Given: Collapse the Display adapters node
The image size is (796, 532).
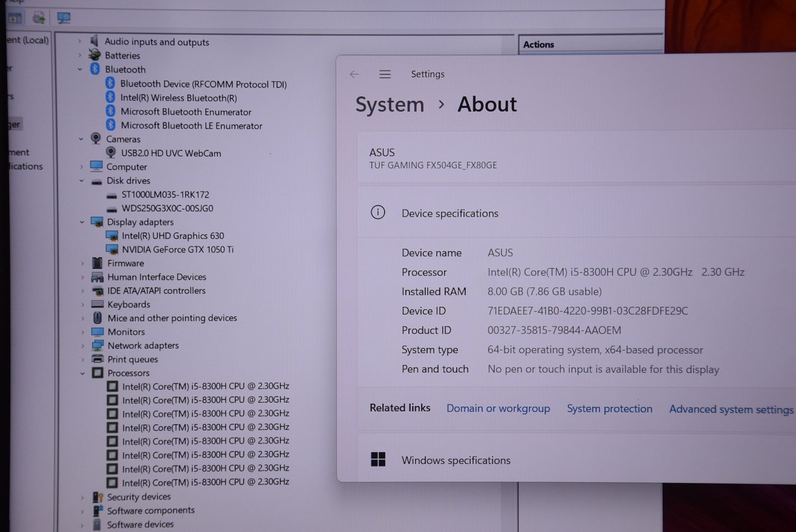Looking at the screenshot, I should click(x=82, y=222).
